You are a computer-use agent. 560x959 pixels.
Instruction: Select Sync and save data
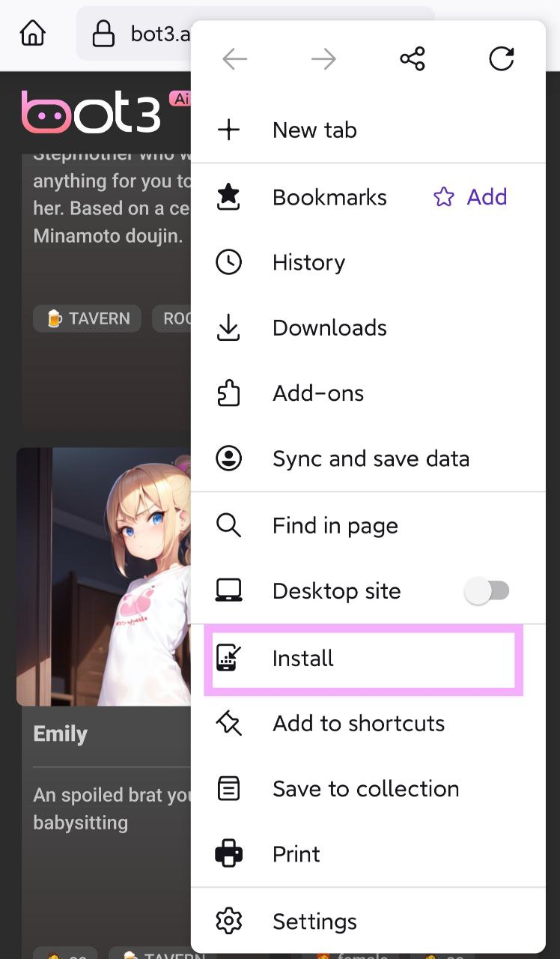371,459
